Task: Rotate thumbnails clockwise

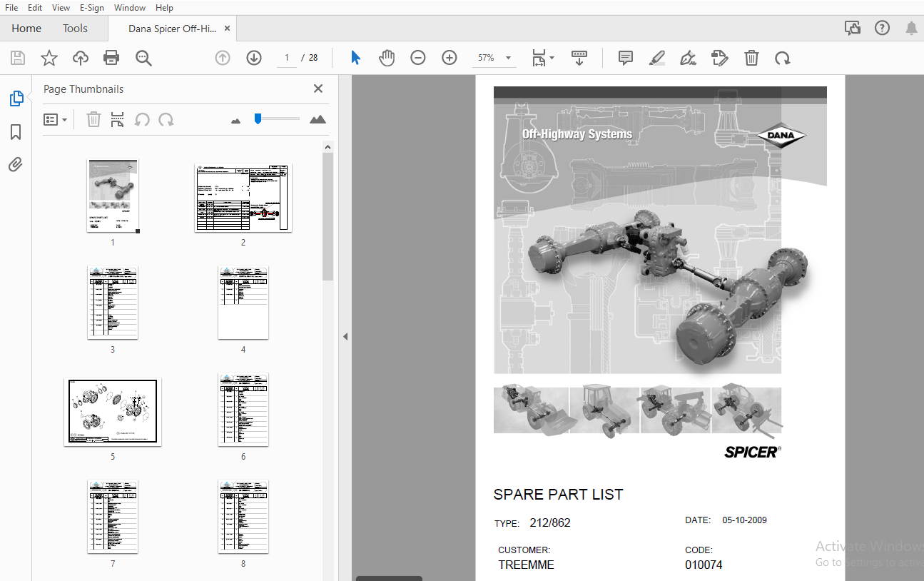Action: [x=166, y=119]
